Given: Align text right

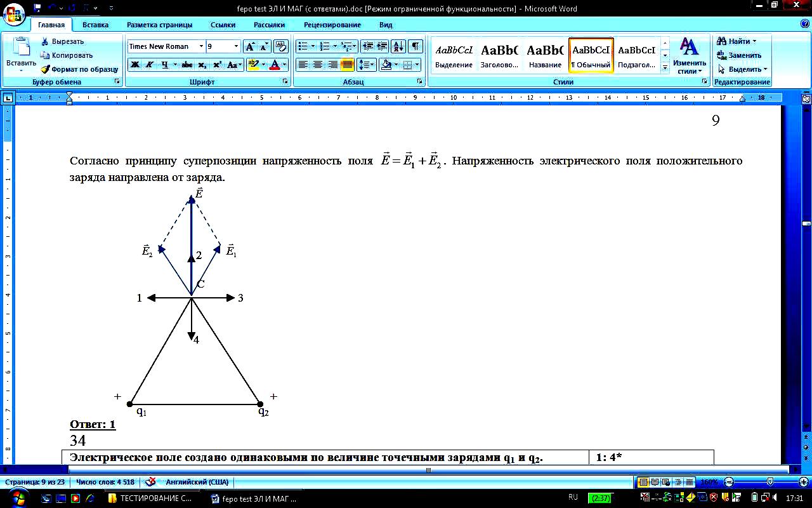Looking at the screenshot, I should pos(332,65).
